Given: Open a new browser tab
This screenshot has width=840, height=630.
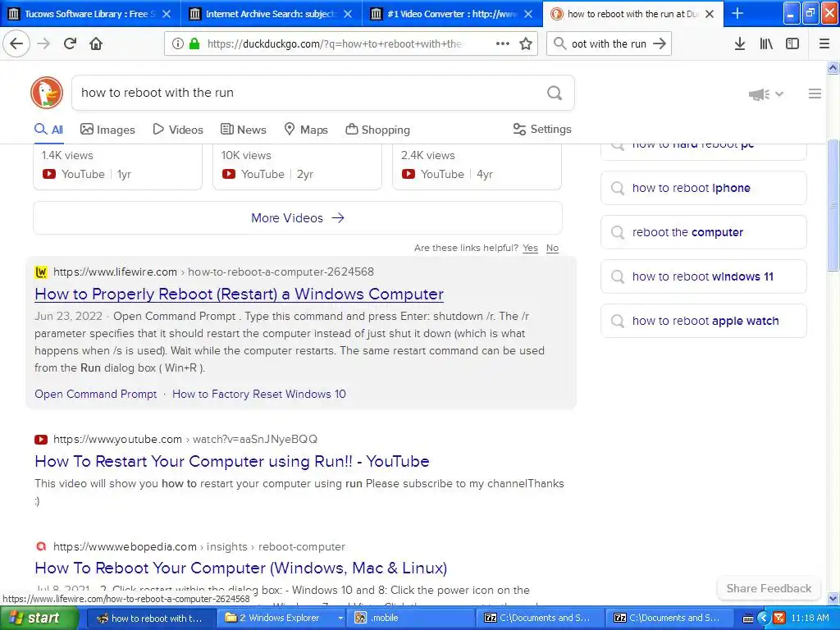Looking at the screenshot, I should (x=737, y=13).
